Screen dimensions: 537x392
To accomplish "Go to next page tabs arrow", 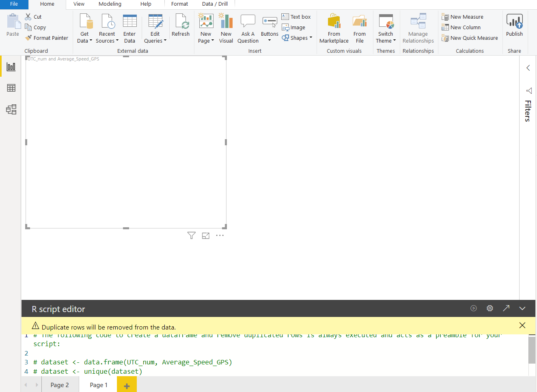I will [37, 385].
